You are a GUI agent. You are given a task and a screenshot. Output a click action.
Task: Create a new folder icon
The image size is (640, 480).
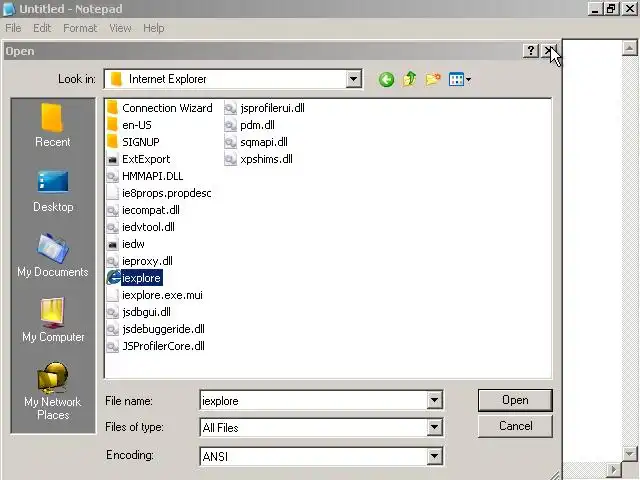pos(433,79)
